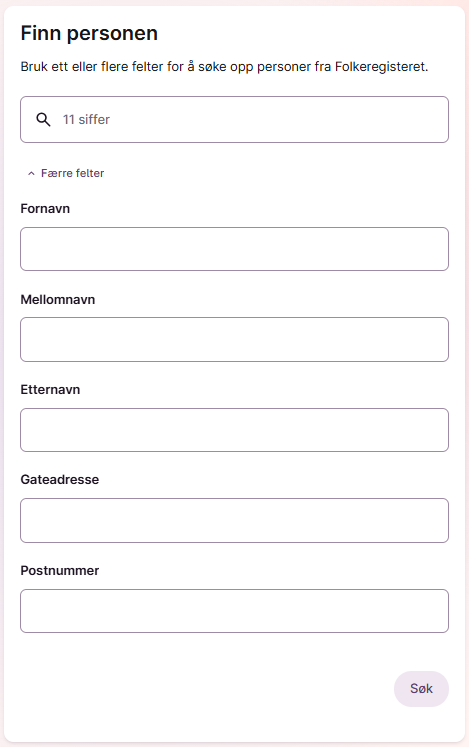The image size is (469, 747).
Task: Click the word Bruk in the description
Action: 34,67
